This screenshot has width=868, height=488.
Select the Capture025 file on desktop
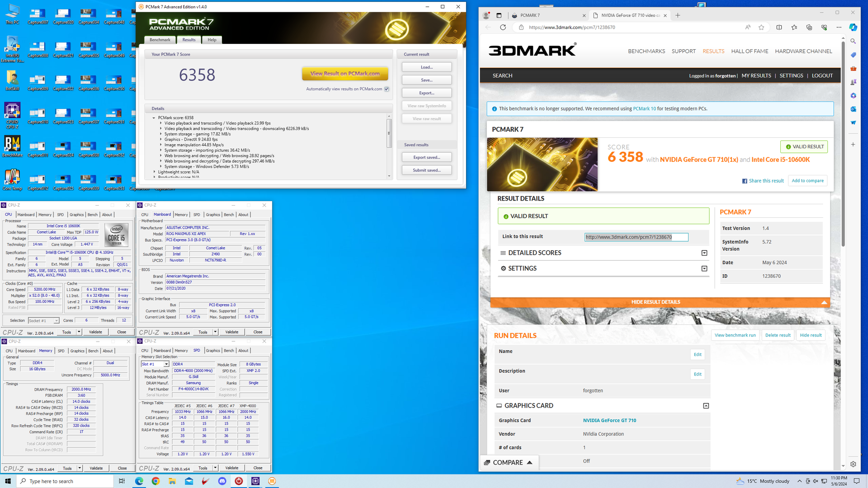tap(63, 182)
